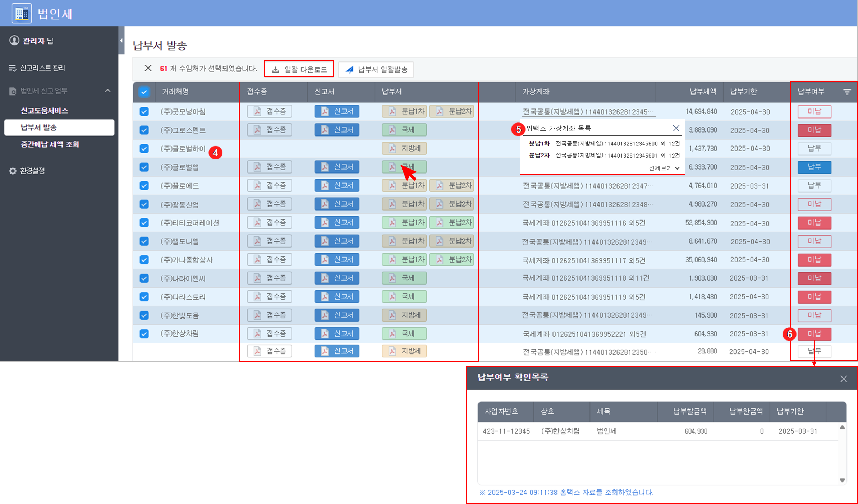This screenshot has height=504, width=858.
Task: Collapse the 법인세 신고 업무 menu section
Action: click(x=107, y=91)
